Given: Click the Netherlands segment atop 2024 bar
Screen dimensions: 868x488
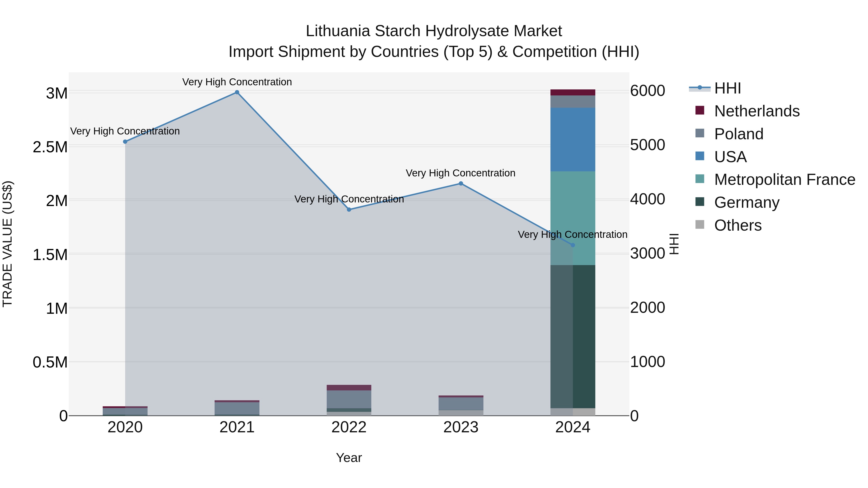Looking at the screenshot, I should point(573,93).
